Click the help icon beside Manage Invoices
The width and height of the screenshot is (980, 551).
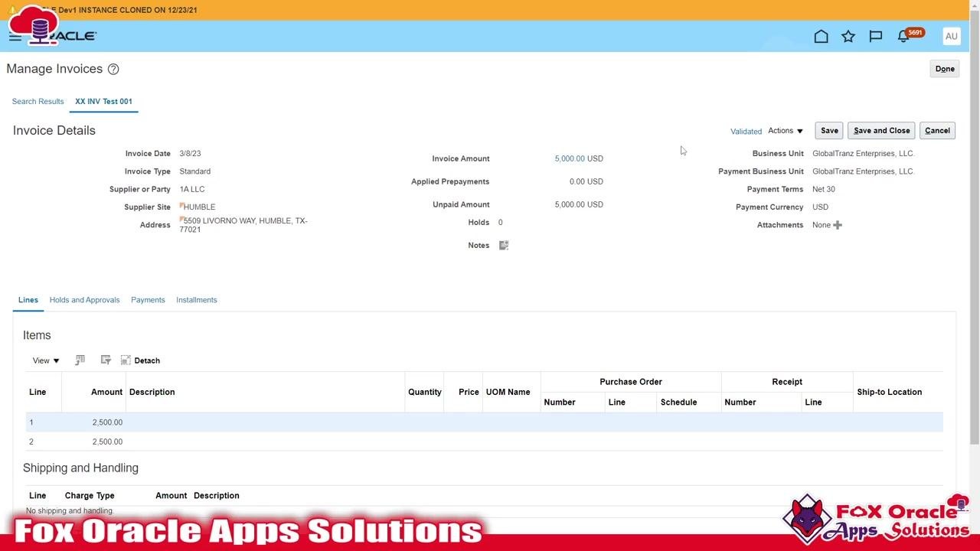pyautogui.click(x=113, y=69)
